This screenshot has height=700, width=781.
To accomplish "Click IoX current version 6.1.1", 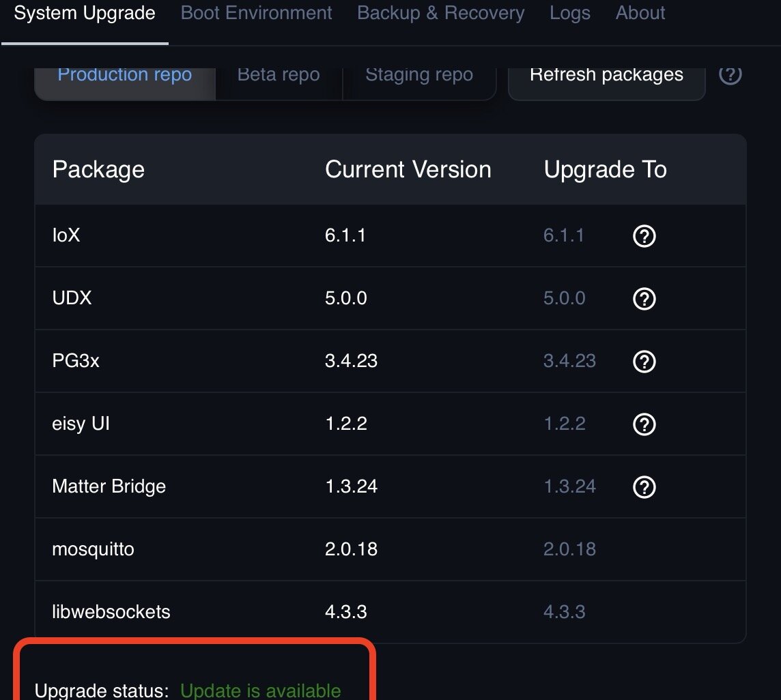I will tap(345, 235).
